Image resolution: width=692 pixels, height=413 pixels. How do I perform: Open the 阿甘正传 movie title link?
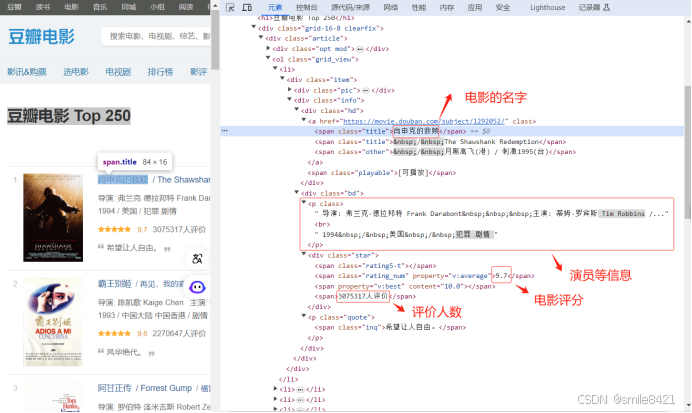[x=115, y=388]
